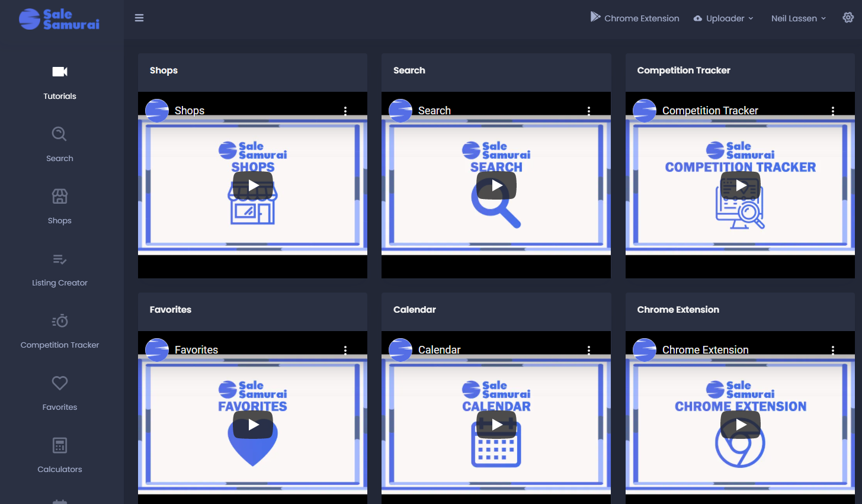Click the Competition Tracker card heading
Viewport: 862px width, 504px height.
click(x=684, y=70)
